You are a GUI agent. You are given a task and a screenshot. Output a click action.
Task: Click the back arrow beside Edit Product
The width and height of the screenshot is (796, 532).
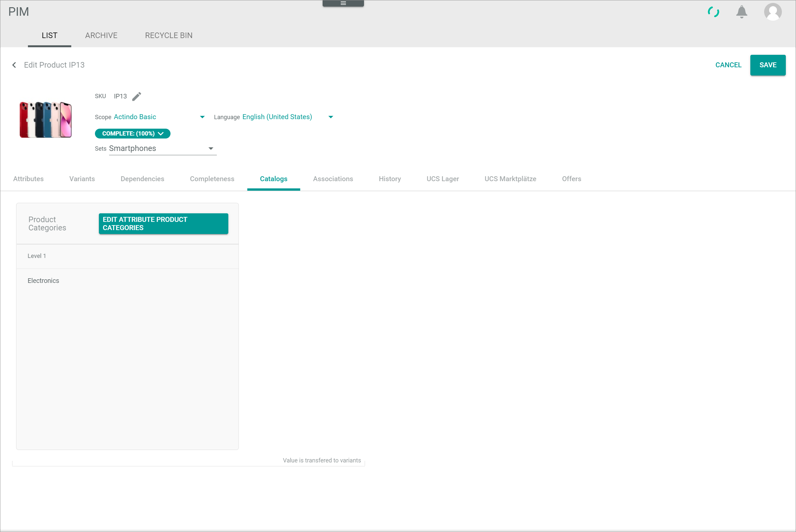[14, 65]
